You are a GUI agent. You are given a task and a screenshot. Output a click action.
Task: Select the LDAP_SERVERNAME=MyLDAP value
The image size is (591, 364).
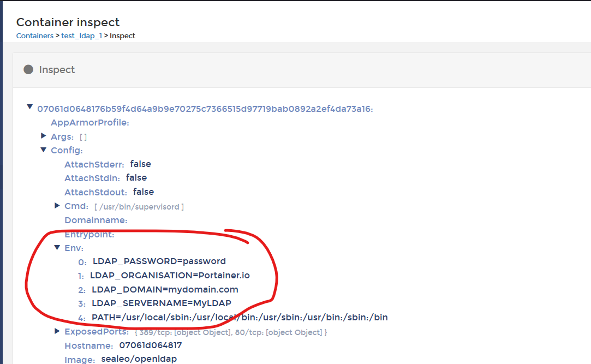[162, 303]
